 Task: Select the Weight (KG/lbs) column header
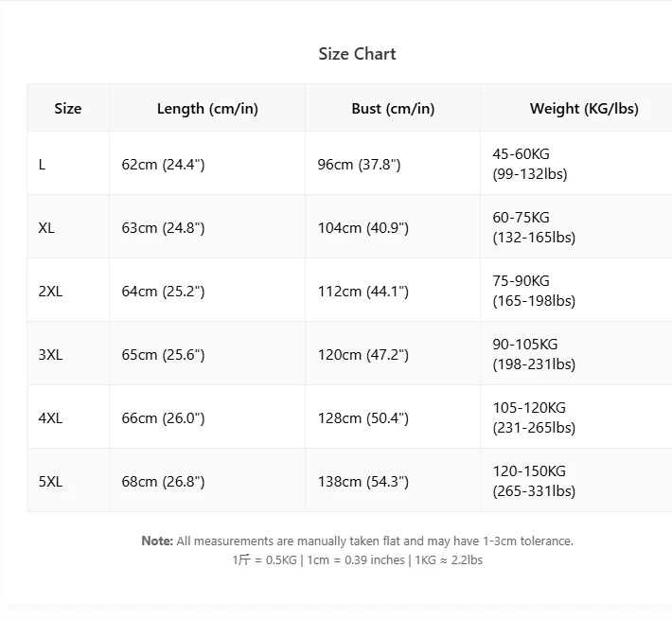pyautogui.click(x=583, y=108)
